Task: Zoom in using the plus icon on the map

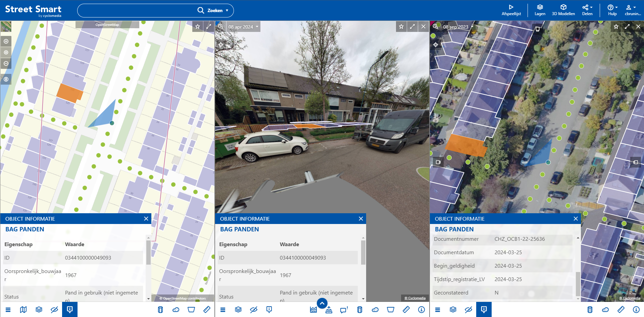Action: [6, 41]
